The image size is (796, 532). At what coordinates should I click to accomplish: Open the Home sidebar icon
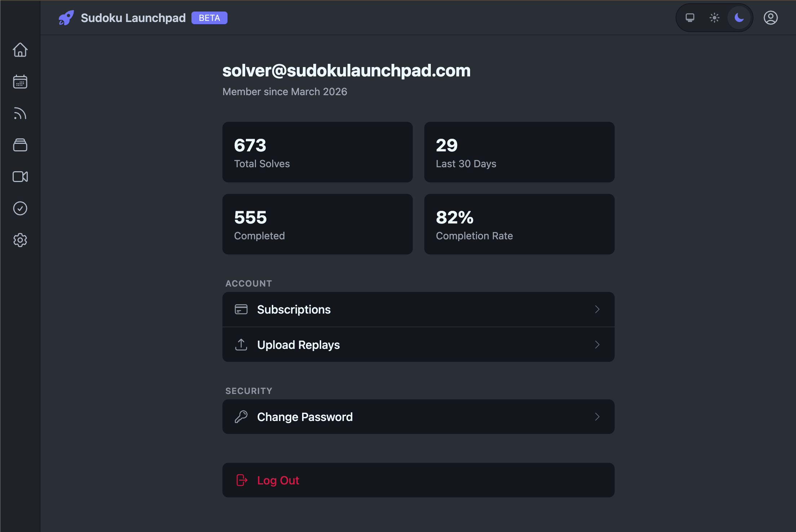tap(20, 50)
